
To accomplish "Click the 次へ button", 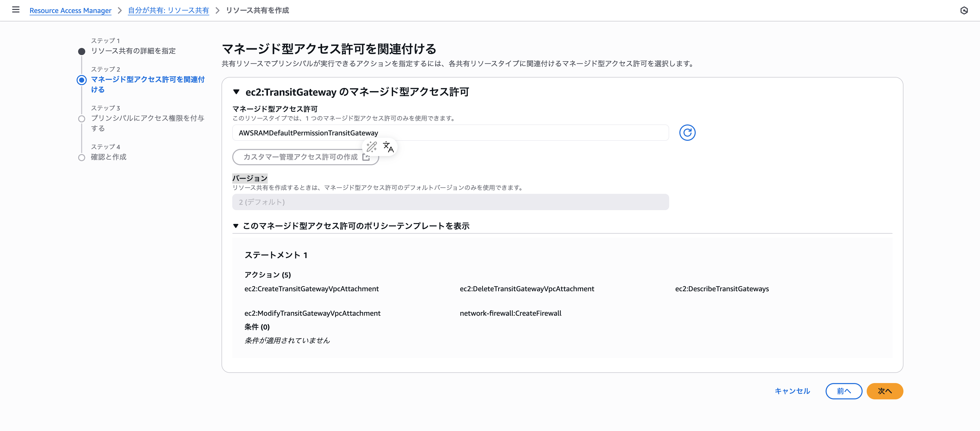I will (x=885, y=391).
